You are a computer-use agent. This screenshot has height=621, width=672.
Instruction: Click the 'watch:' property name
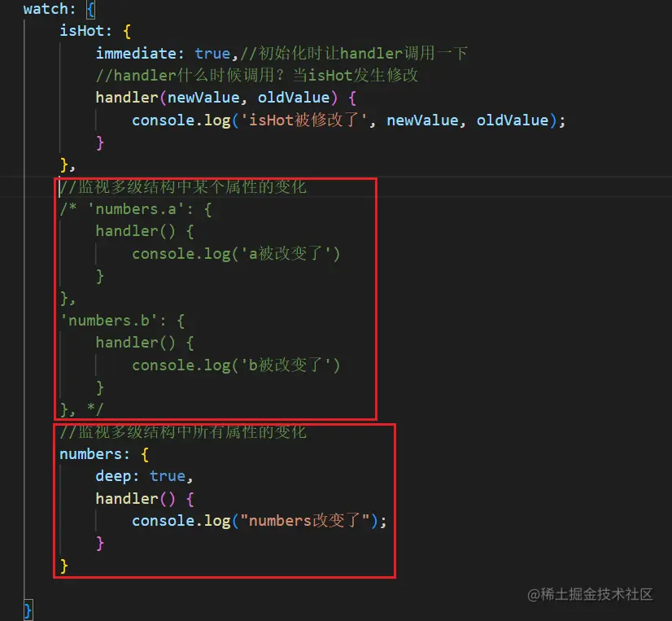click(50, 9)
